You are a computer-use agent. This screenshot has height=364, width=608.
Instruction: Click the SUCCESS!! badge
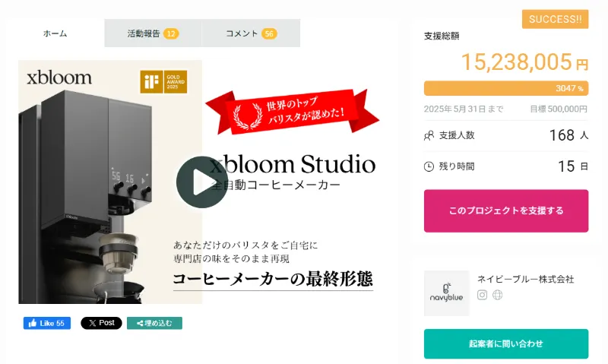coord(556,20)
